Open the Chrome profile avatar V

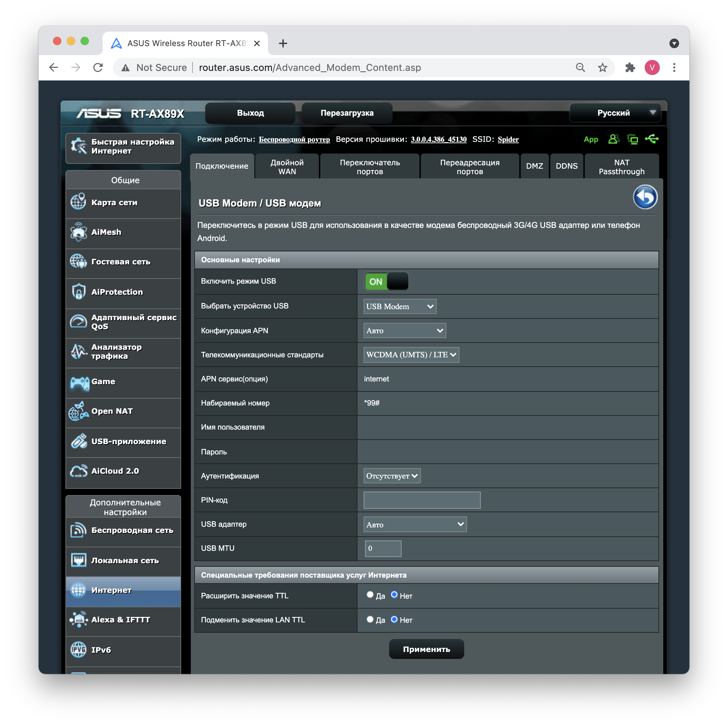point(652,67)
